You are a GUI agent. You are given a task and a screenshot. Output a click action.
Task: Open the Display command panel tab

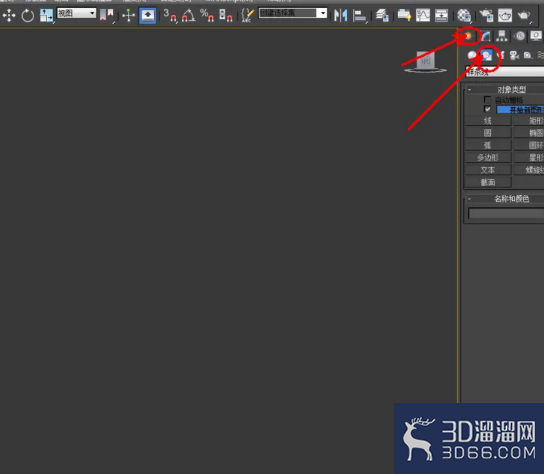[x=536, y=36]
